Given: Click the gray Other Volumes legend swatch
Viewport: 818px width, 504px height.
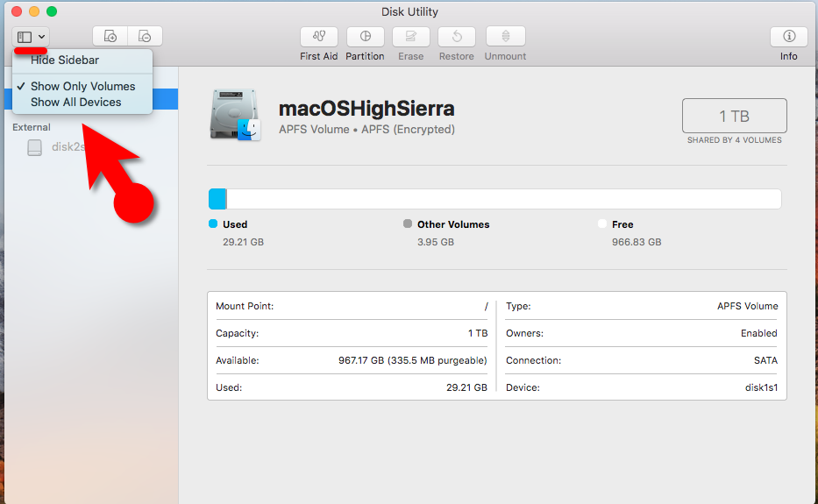Looking at the screenshot, I should coord(408,224).
